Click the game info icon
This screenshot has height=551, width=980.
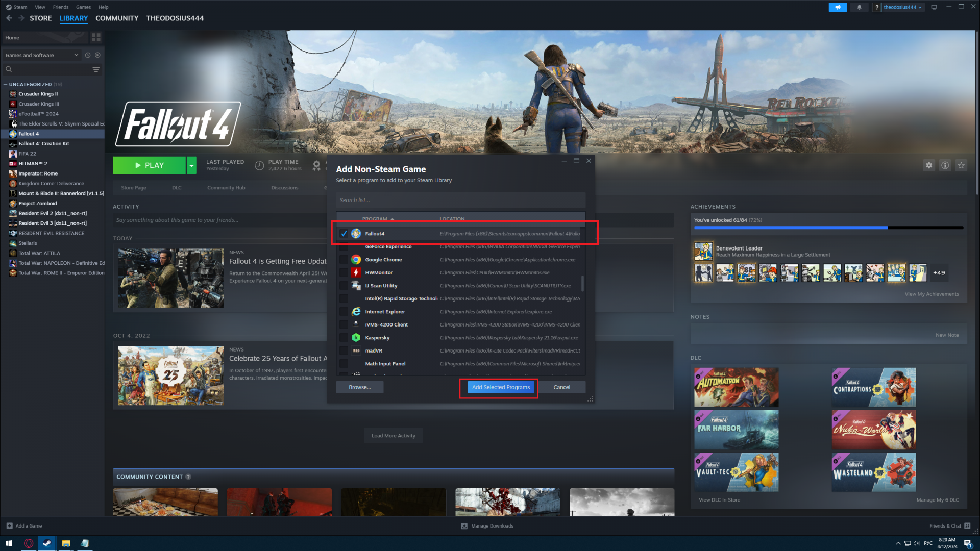[x=945, y=165]
